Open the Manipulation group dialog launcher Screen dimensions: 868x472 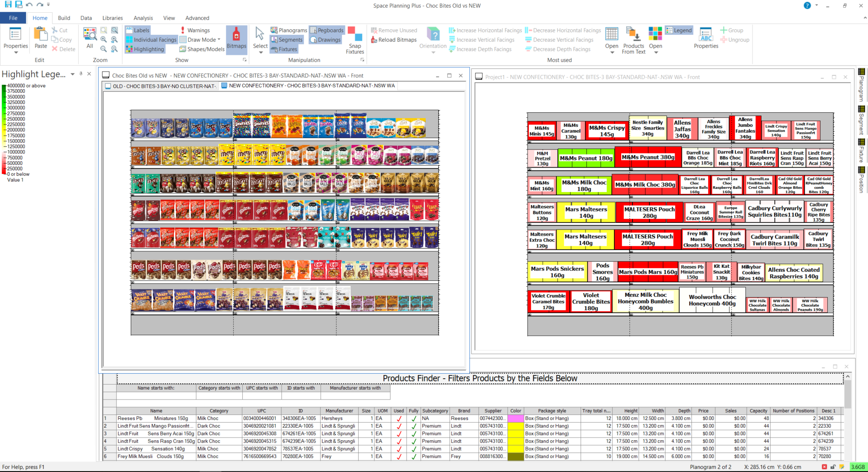tap(362, 60)
